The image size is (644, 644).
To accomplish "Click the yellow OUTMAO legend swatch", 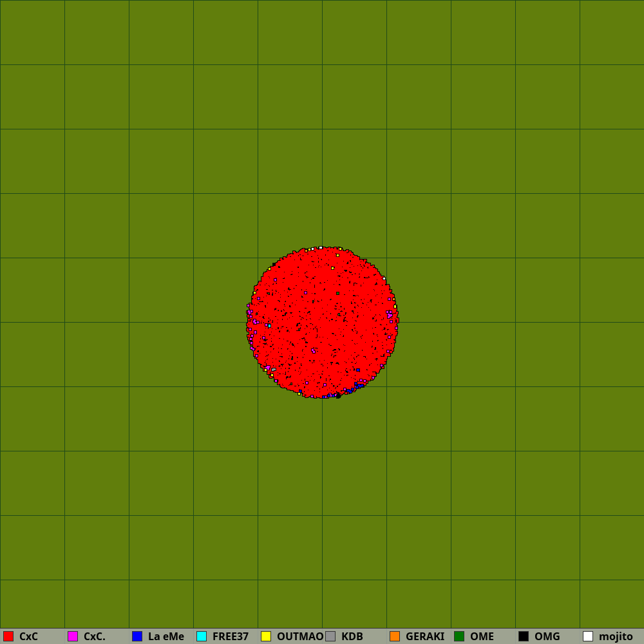I will click(x=266, y=636).
